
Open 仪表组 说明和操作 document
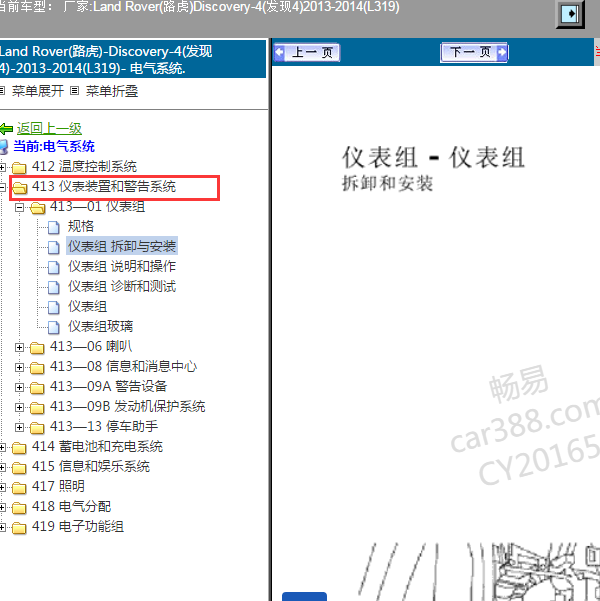click(x=122, y=266)
